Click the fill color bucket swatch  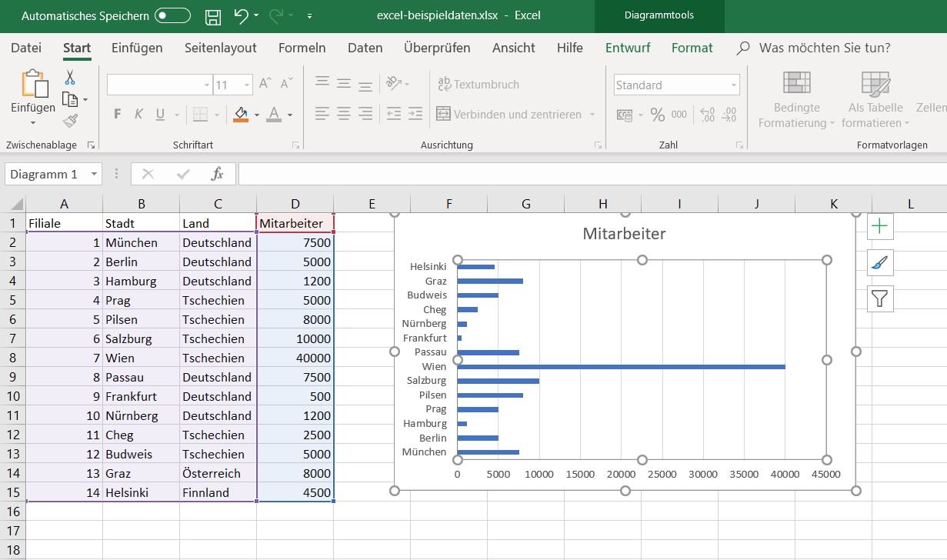(241, 115)
